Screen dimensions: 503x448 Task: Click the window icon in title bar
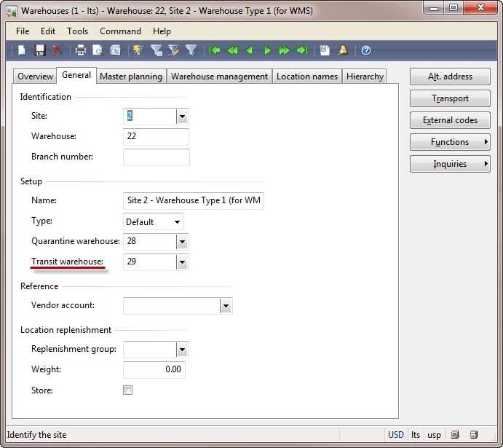12,11
